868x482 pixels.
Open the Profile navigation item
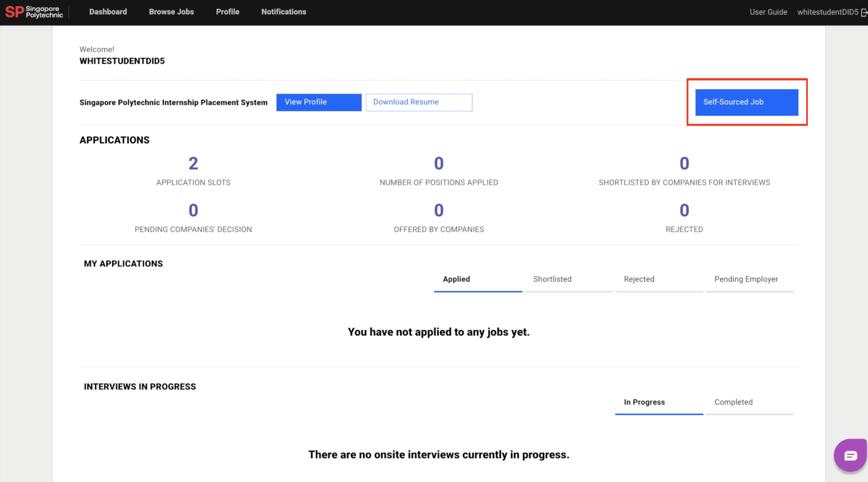click(228, 12)
